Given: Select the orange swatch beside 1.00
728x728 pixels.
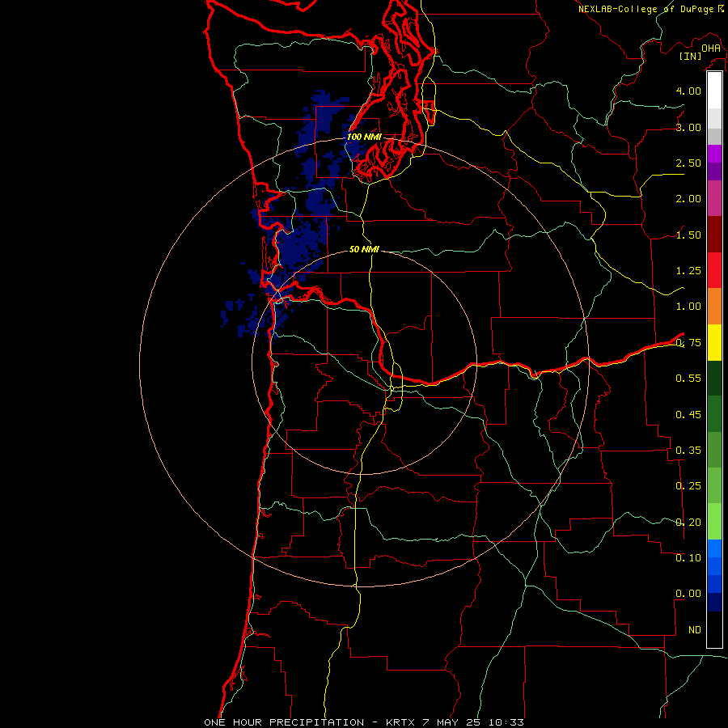Looking at the screenshot, I should [714, 307].
